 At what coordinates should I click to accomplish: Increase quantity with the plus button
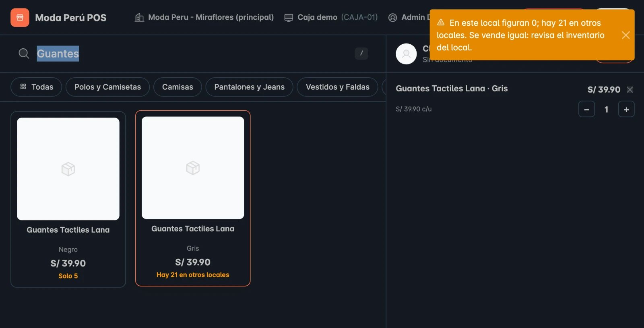[626, 109]
